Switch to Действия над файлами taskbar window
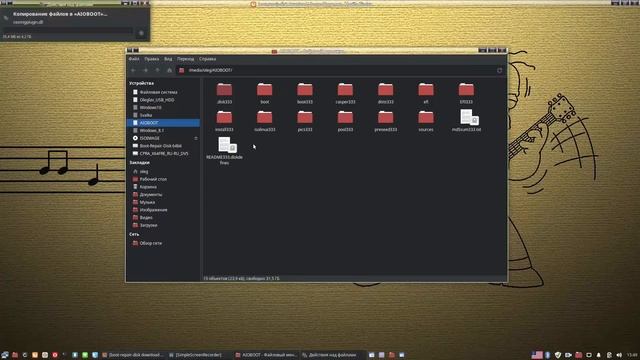This screenshot has height=360, width=640. (333, 355)
